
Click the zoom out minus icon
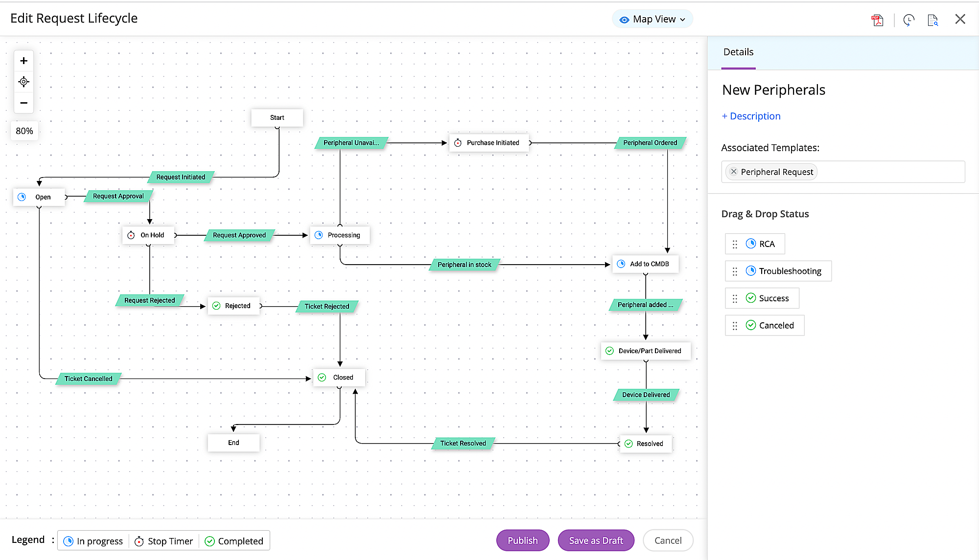[x=23, y=103]
